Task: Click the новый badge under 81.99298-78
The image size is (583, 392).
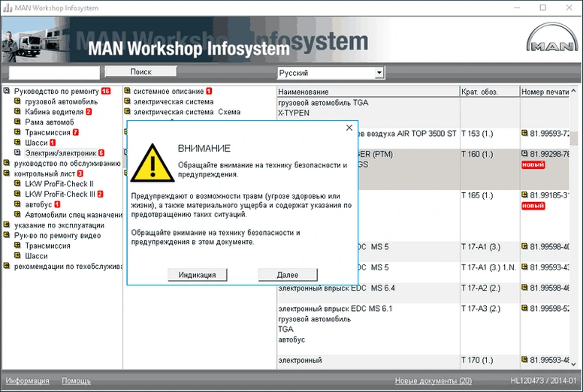Action: 533,164
